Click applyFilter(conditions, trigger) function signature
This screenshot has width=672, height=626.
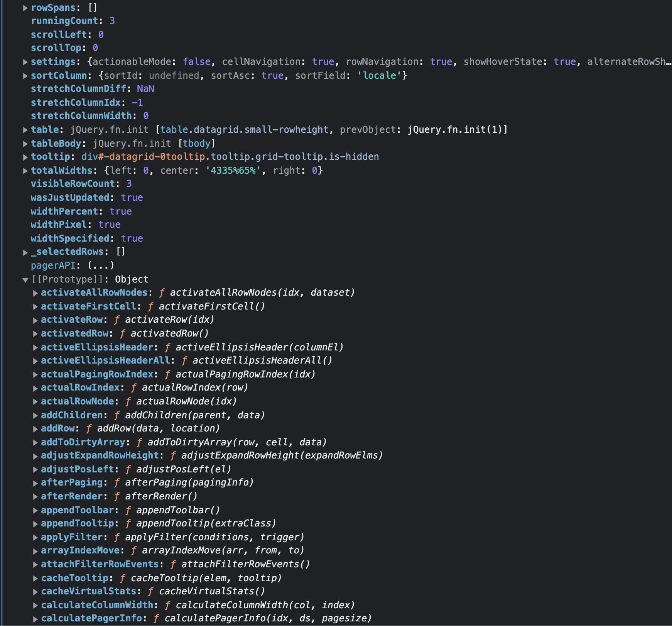(214, 537)
